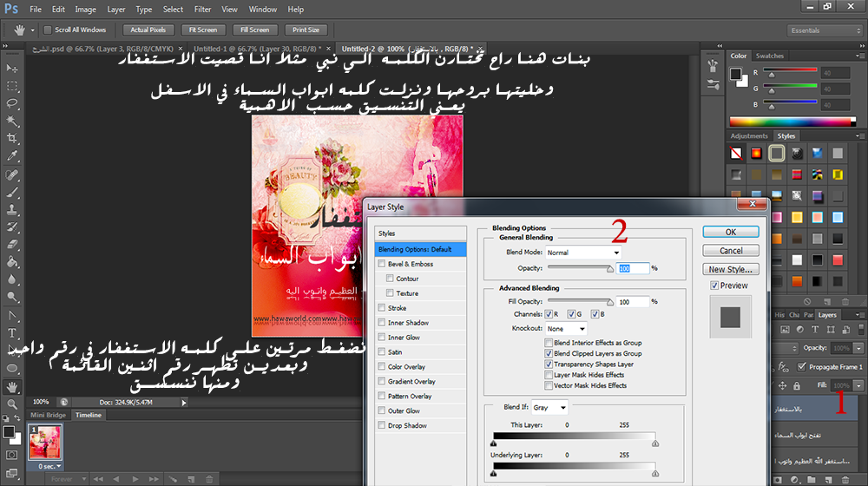Open the Filter menu
This screenshot has width=868, height=486.
pyautogui.click(x=202, y=10)
